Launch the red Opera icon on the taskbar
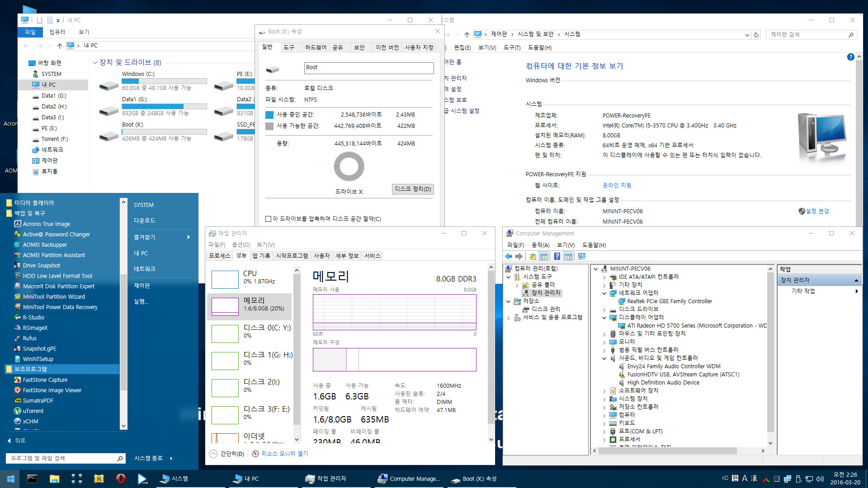The width and height of the screenshot is (868, 488). [121, 479]
